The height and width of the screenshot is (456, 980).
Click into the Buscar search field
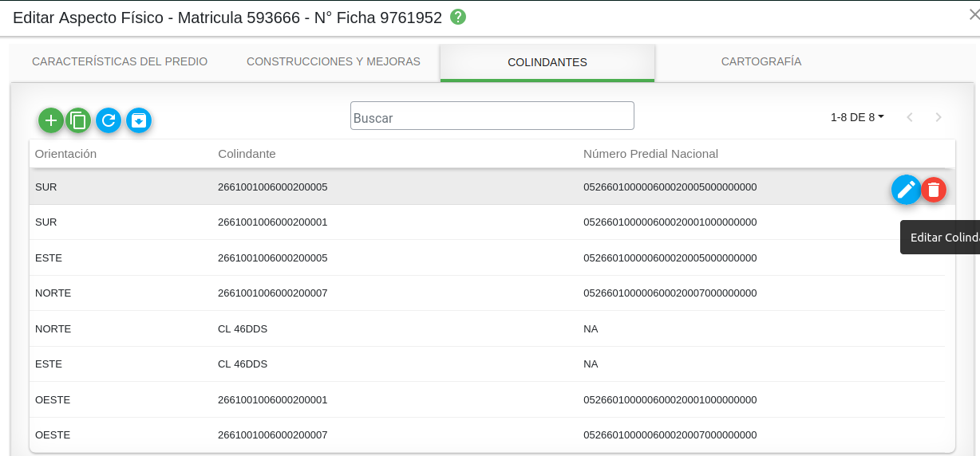[x=492, y=116]
